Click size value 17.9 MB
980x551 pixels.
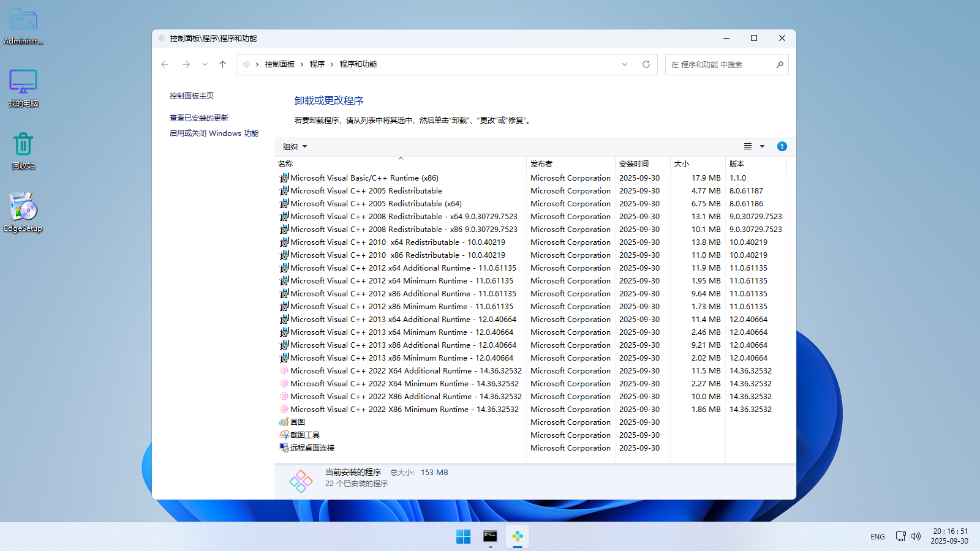(706, 178)
